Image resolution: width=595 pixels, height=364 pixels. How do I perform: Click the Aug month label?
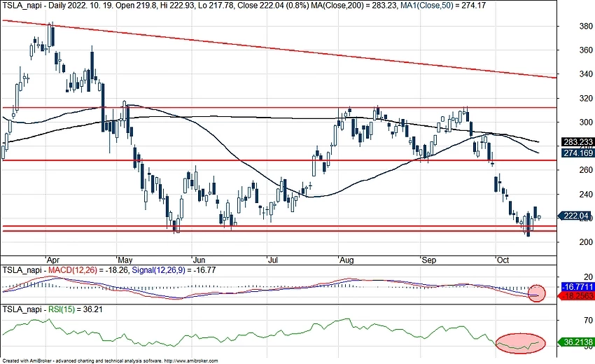[346, 260]
